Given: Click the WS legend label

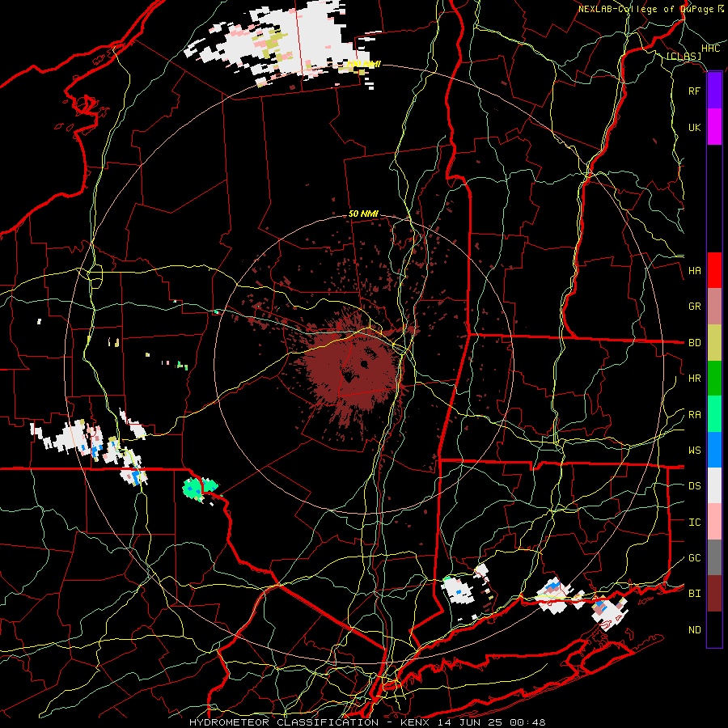Looking at the screenshot, I should tap(694, 451).
